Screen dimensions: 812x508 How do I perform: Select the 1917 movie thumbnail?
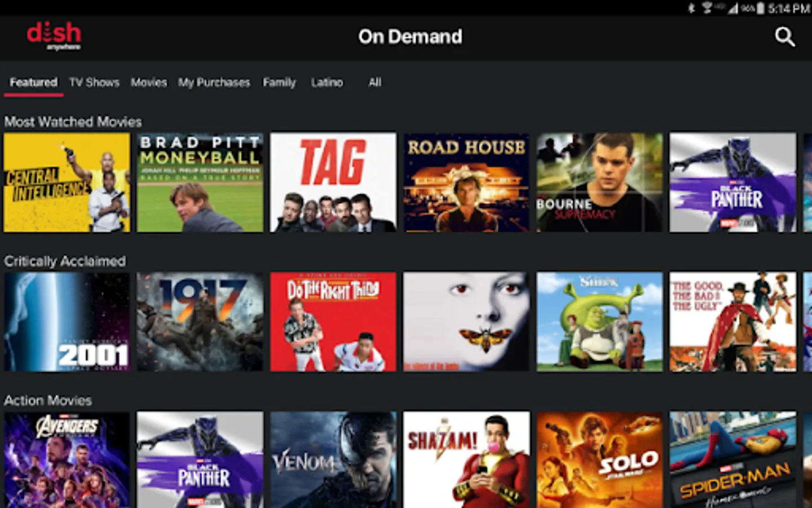click(200, 322)
